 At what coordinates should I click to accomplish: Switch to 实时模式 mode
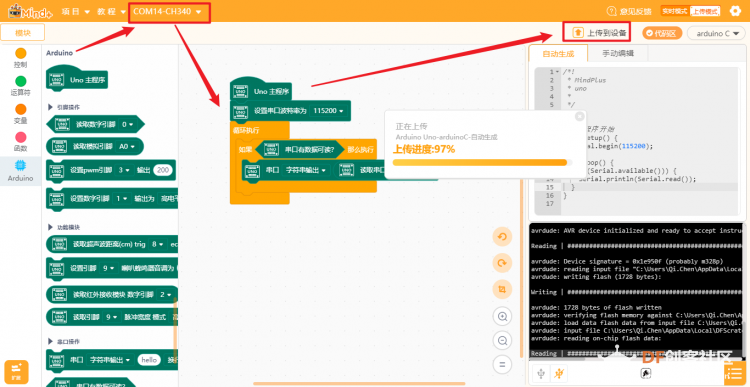click(x=674, y=11)
